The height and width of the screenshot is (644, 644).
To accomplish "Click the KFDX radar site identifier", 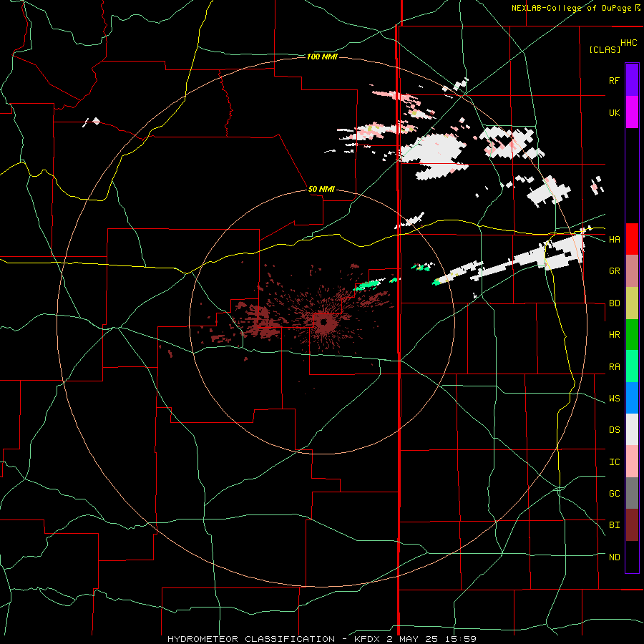I will 369,639.
